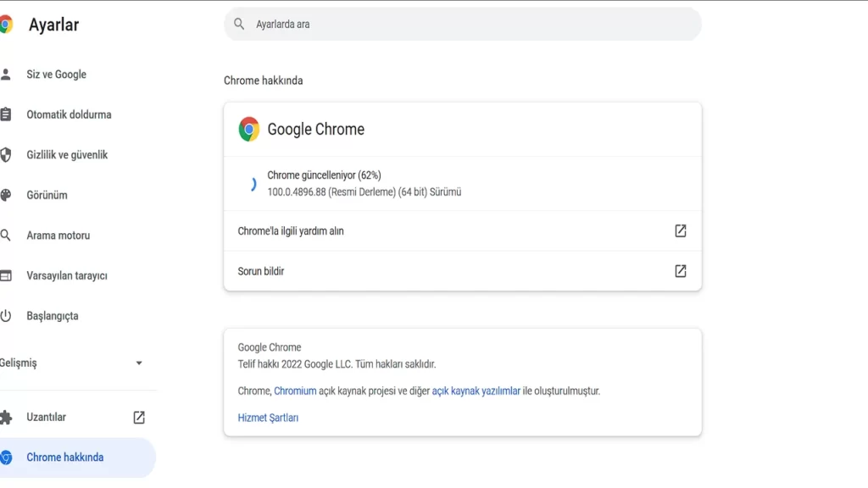The image size is (868, 488).
Task: Click the palette icon for Görünüm
Action: (x=6, y=195)
